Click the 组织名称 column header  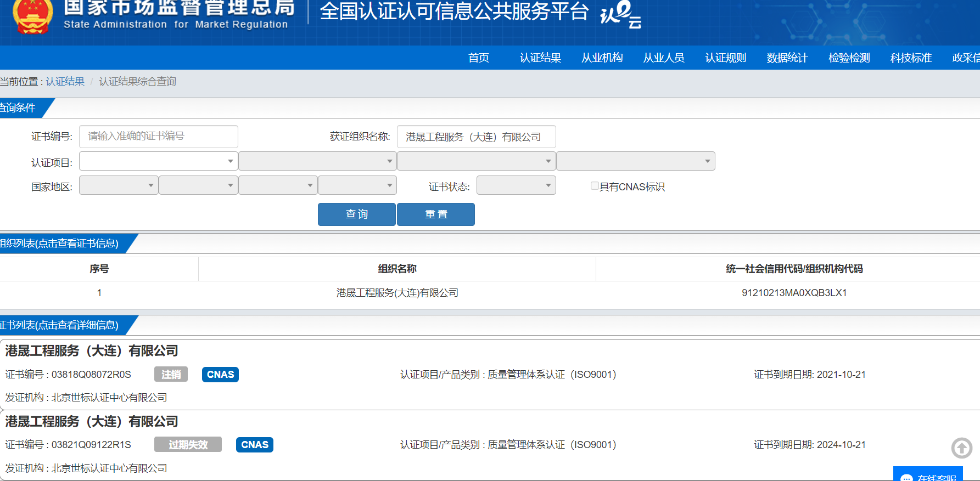click(x=397, y=269)
